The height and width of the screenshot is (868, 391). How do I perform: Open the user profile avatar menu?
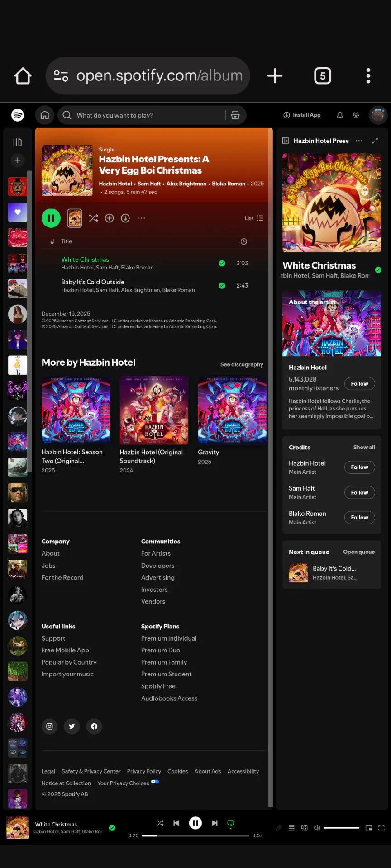[378, 115]
